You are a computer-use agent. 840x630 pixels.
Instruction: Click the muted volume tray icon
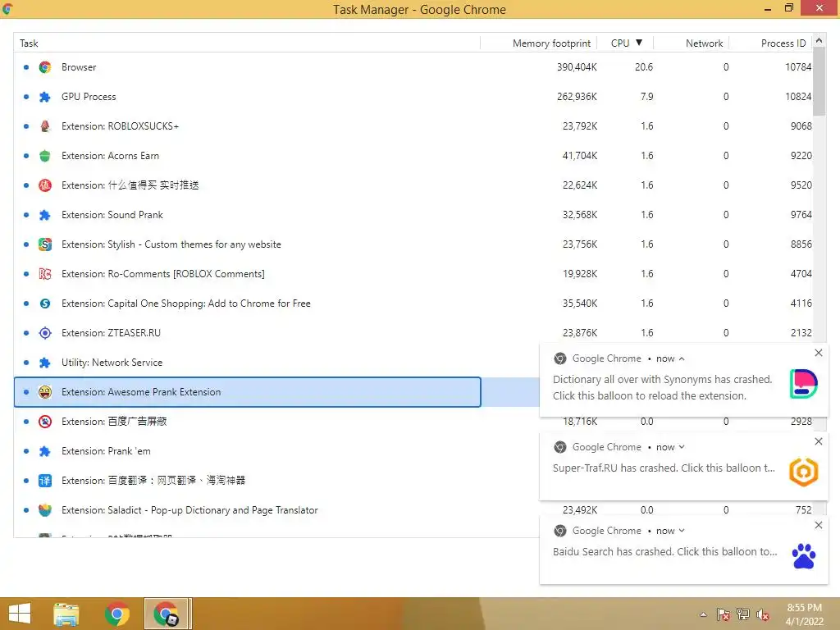(763, 614)
